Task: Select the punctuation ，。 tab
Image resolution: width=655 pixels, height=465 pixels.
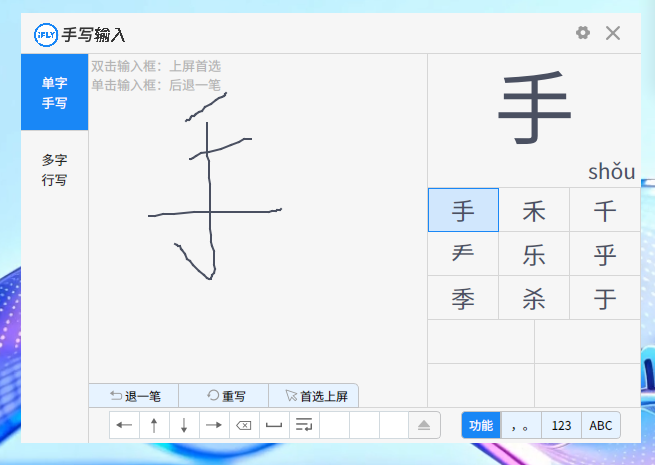Action: pos(520,425)
